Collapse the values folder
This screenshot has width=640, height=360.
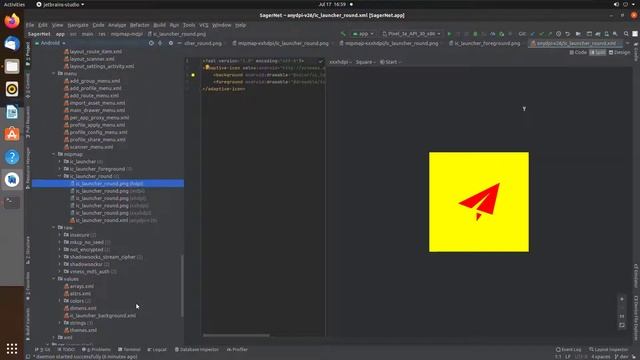click(x=54, y=279)
